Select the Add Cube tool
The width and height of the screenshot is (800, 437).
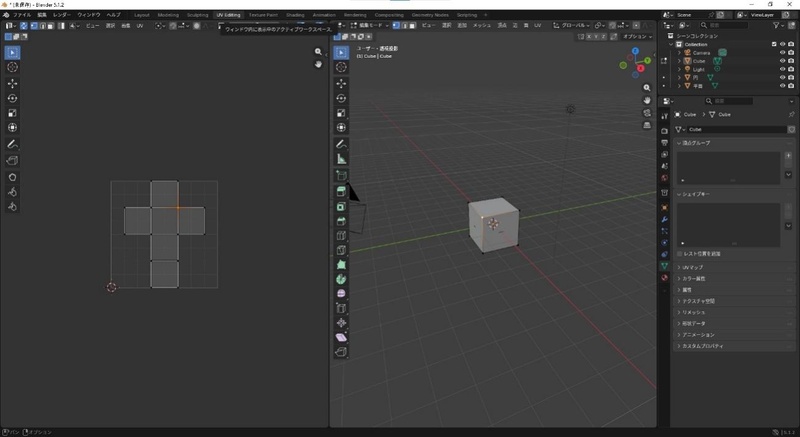click(341, 176)
